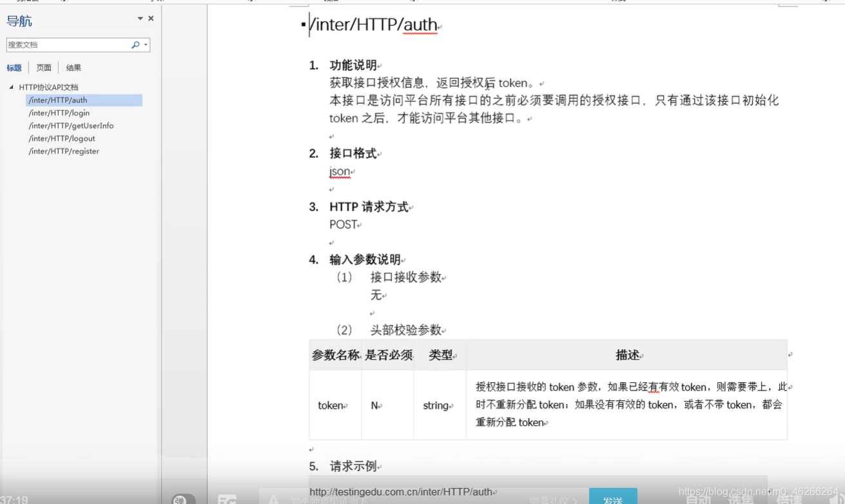Screen dimensions: 845x504
Task: Select the HTTP协议API文档 root heading
Action: click(x=48, y=87)
